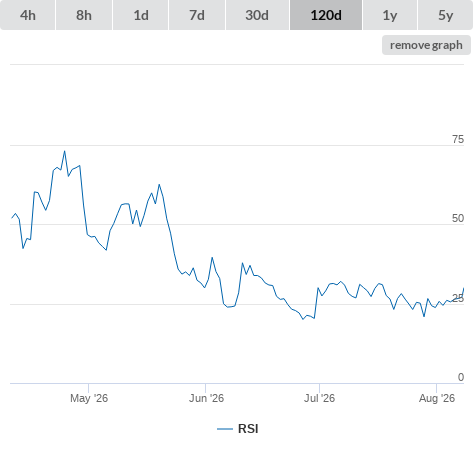
Task: Click the RSI line's rightmost endpoint
Action: 464,288
